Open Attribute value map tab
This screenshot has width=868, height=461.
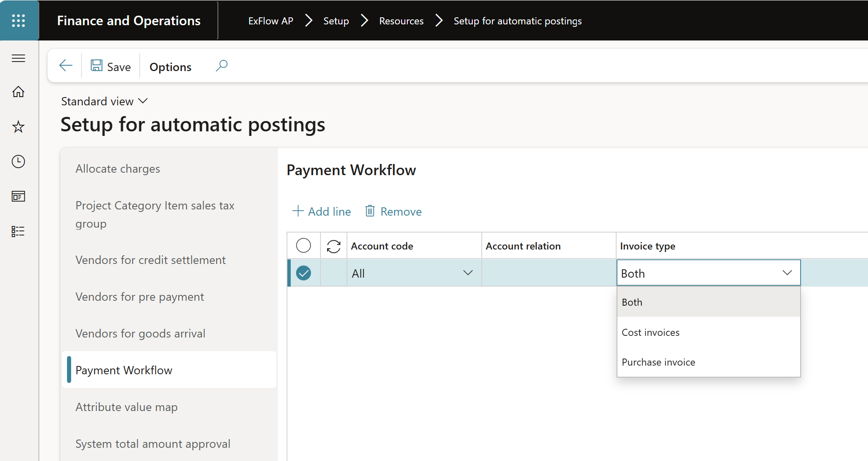[169, 407]
